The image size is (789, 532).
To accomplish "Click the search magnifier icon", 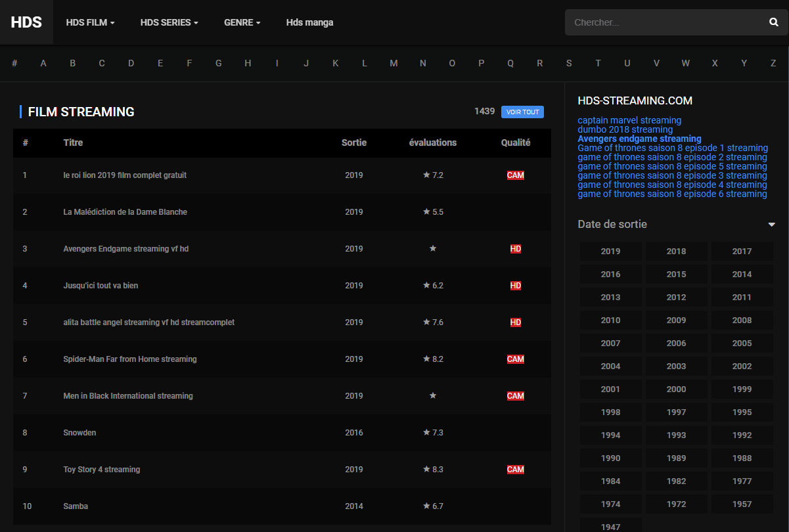I will (773, 22).
